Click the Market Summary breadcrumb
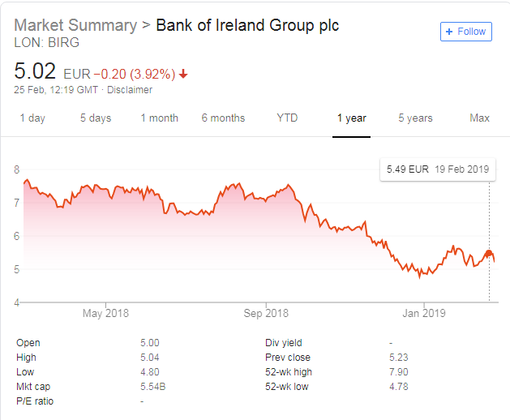This screenshot has height=420, width=510. [75, 25]
